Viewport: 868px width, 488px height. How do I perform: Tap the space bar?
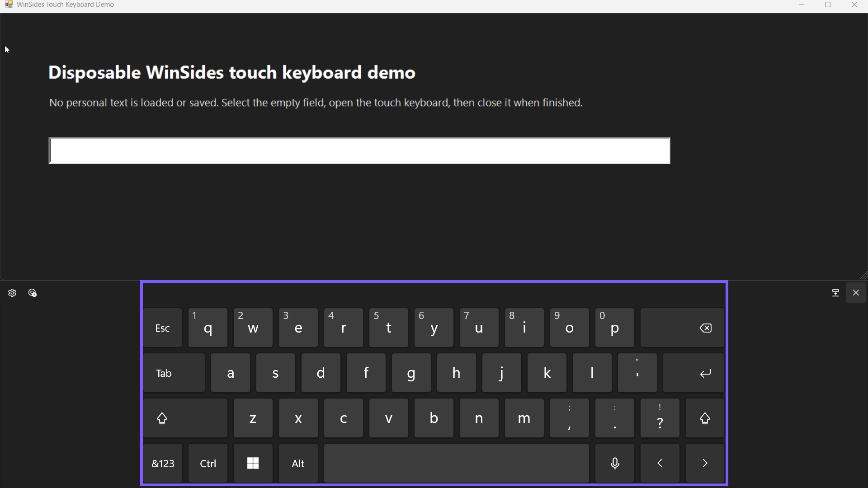coord(457,464)
